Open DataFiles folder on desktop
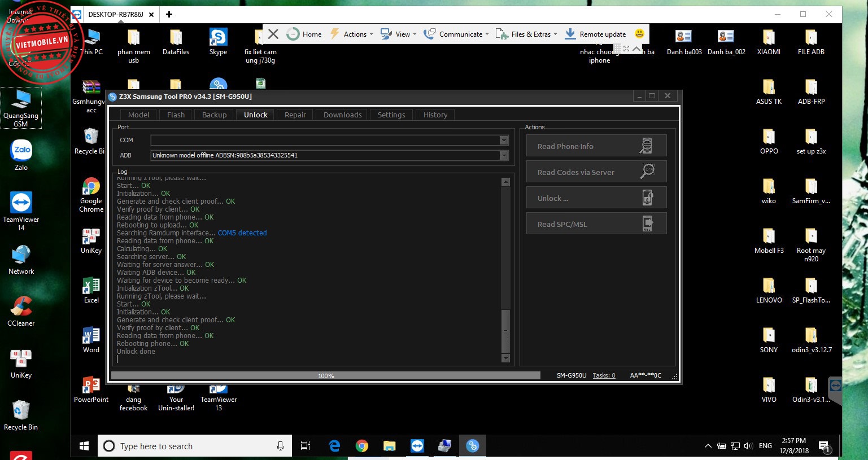Viewport: 868px width, 460px height. (176, 42)
